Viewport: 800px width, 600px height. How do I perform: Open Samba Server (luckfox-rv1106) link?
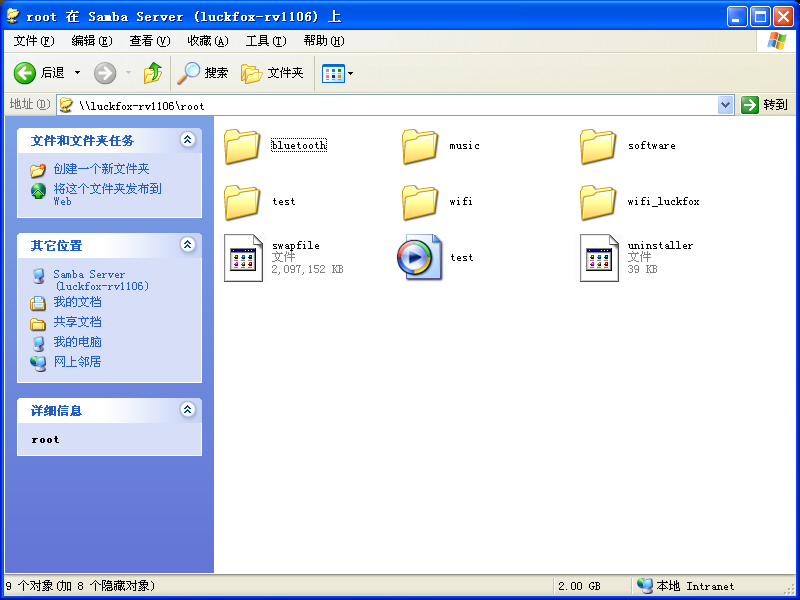[102, 280]
